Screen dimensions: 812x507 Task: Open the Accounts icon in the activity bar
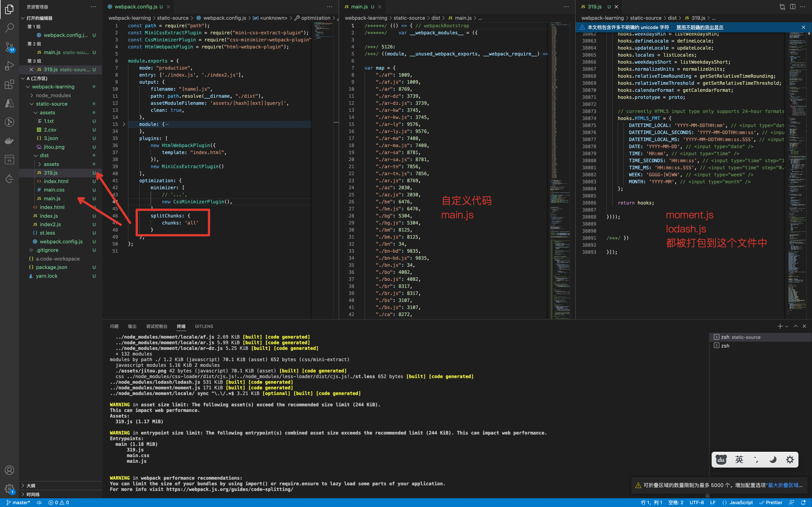(9, 470)
